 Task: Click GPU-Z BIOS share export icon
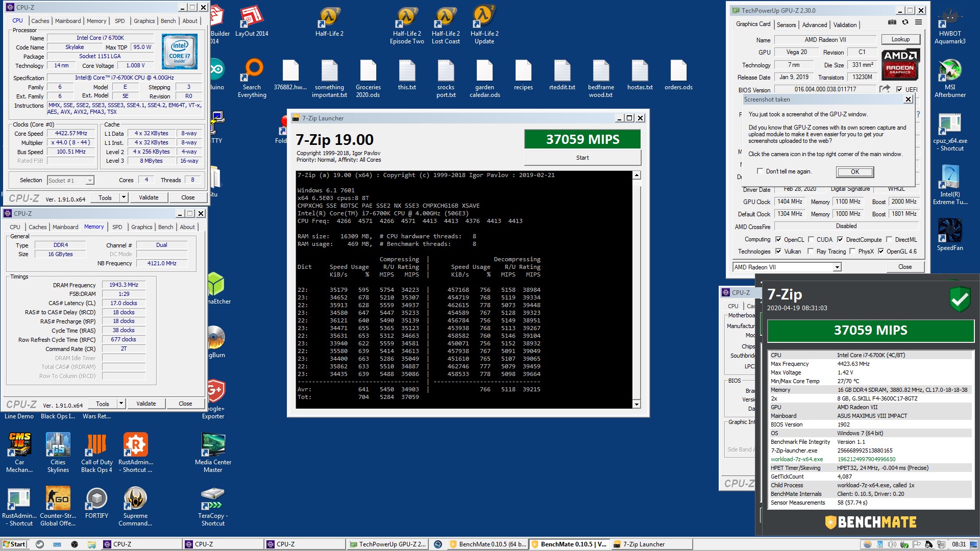click(x=885, y=89)
